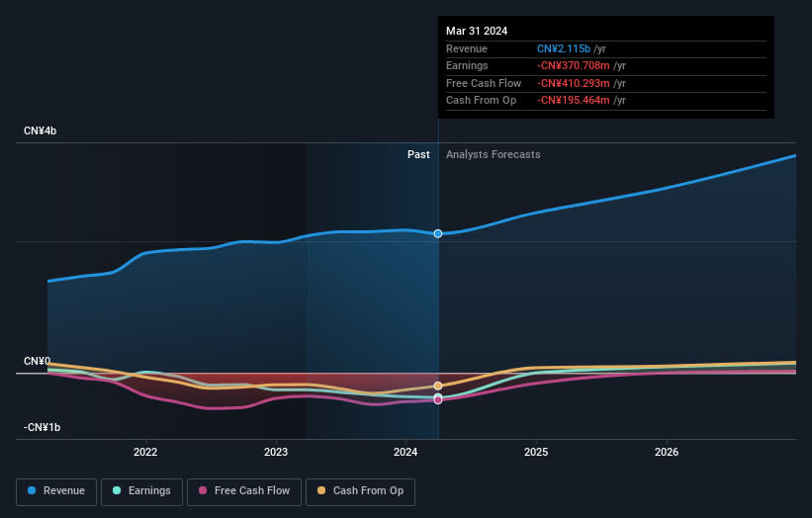Click the orange Cash From Op data marker
This screenshot has height=518, width=812.
pyautogui.click(x=437, y=386)
